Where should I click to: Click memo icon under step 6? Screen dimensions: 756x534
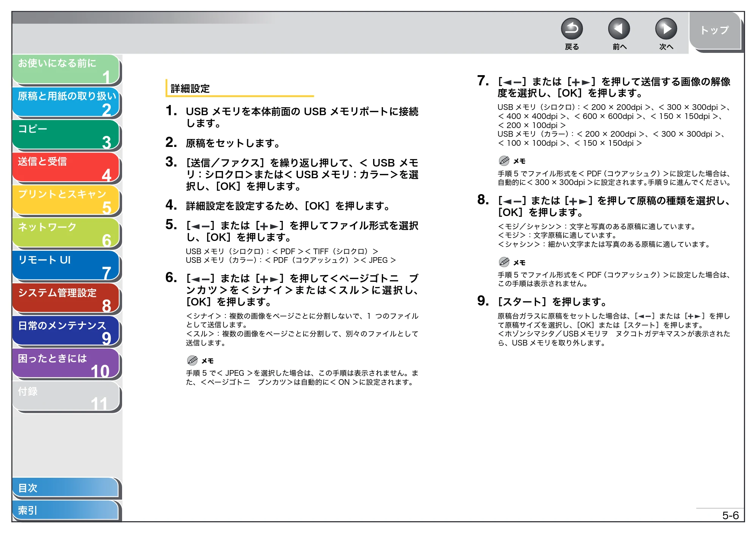coord(192,361)
